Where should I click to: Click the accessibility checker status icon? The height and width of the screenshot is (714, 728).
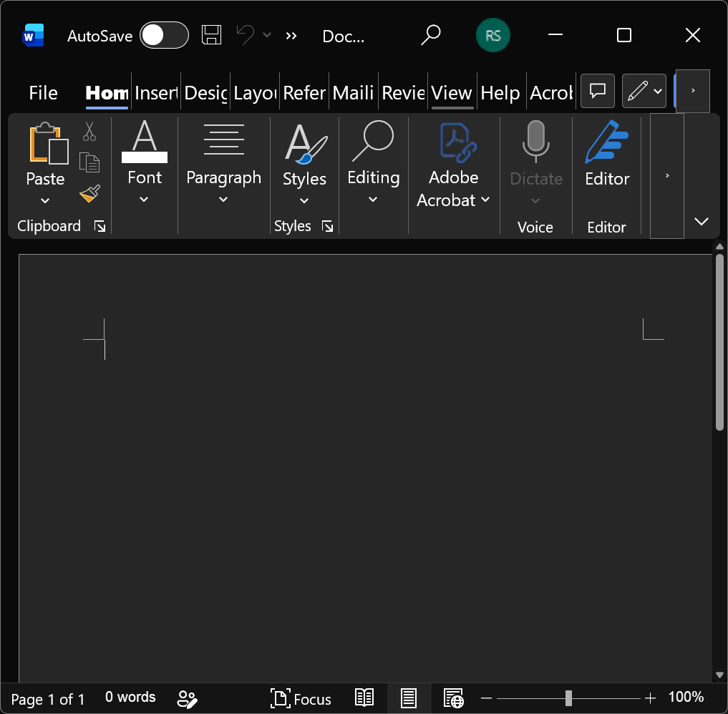coord(187,699)
